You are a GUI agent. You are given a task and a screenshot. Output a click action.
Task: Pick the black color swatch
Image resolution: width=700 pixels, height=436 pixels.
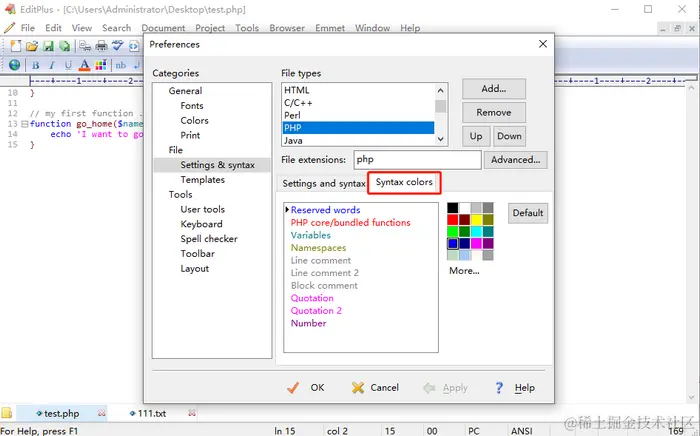click(453, 208)
